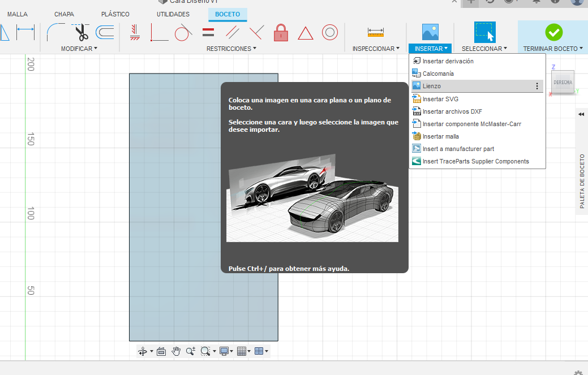This screenshot has height=375, width=588.
Task: Click the DERECHA face of view cube
Action: coord(562,82)
